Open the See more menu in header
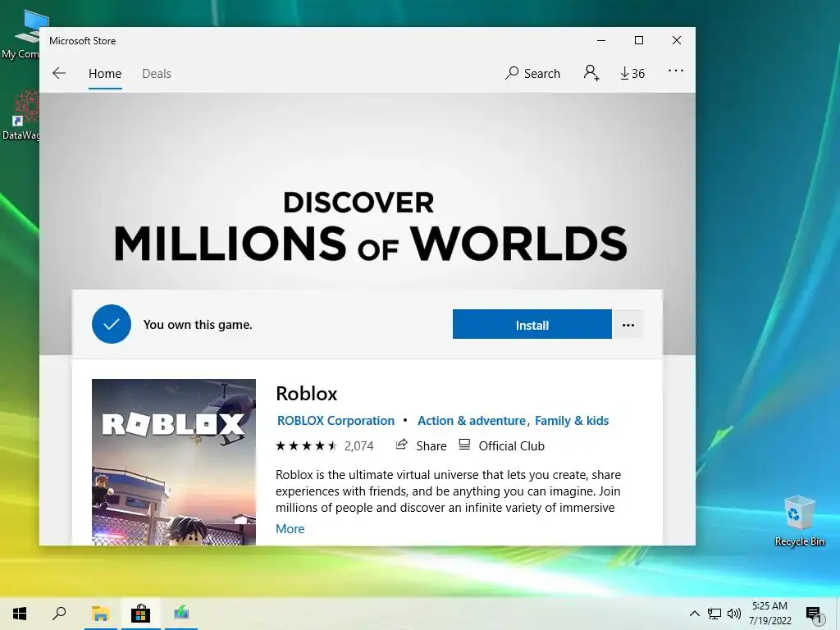840x630 pixels. (x=676, y=71)
